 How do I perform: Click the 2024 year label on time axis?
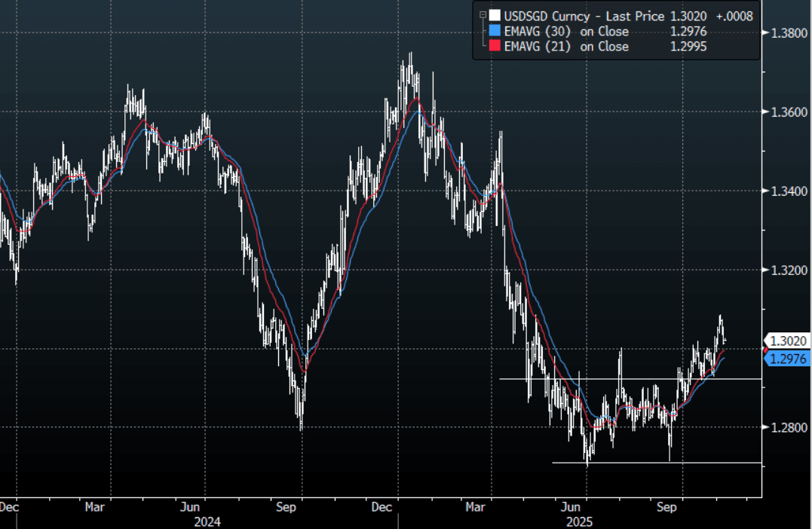(x=207, y=521)
